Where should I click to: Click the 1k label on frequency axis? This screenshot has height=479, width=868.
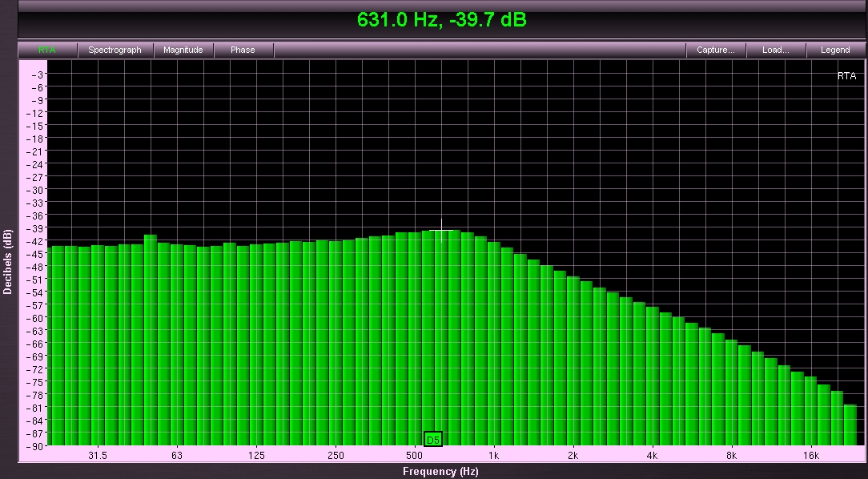tap(493, 456)
